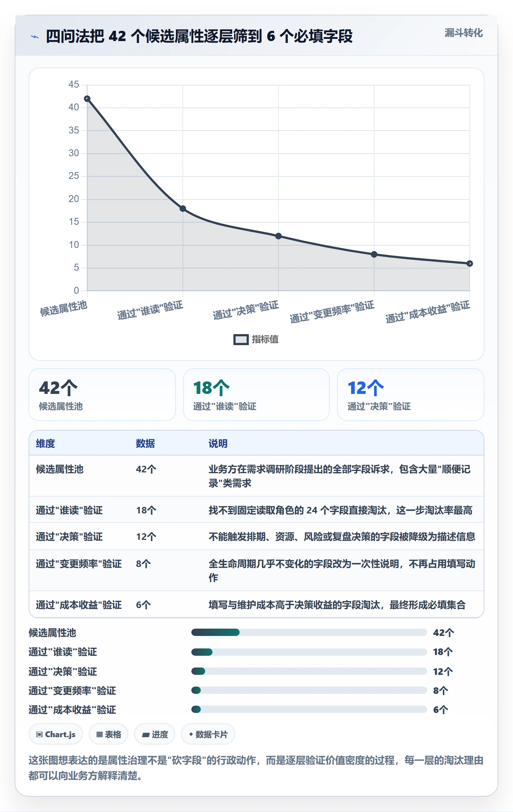Click the 通过"成本收益"验证 progress bar
The image size is (513, 812).
click(309, 709)
